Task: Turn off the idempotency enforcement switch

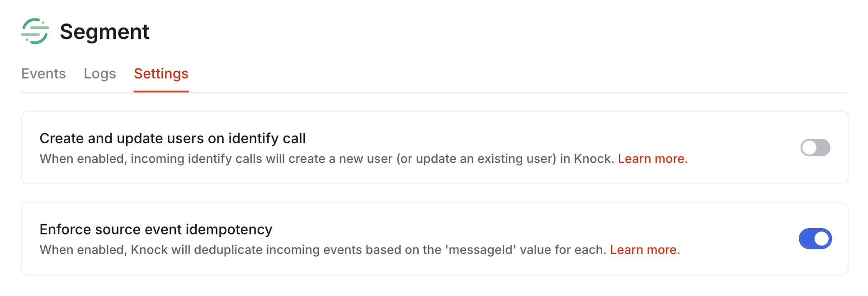Action: (x=815, y=239)
